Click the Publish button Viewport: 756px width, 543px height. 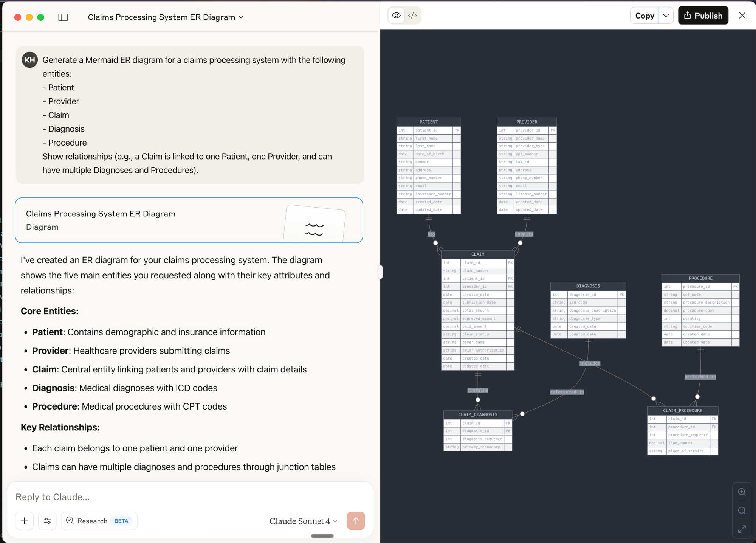tap(703, 16)
